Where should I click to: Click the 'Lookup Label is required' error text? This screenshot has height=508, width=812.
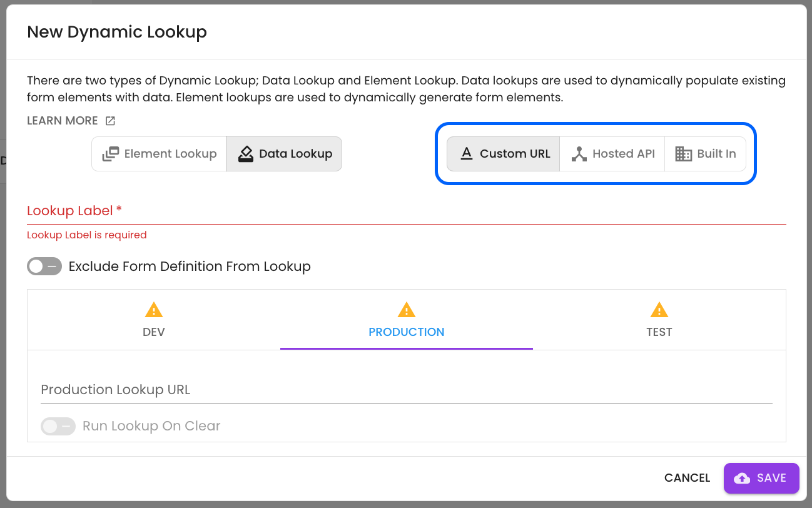[87, 235]
